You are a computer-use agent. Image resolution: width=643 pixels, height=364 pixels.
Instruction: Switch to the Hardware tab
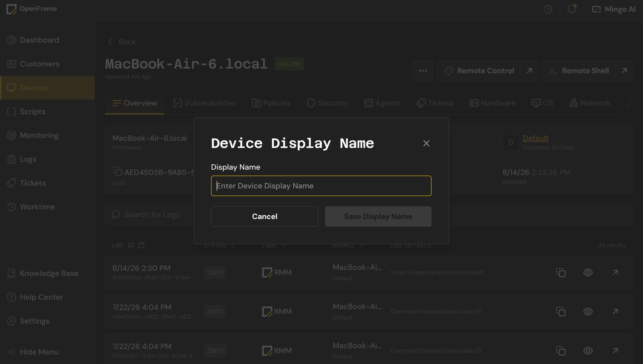pos(493,103)
